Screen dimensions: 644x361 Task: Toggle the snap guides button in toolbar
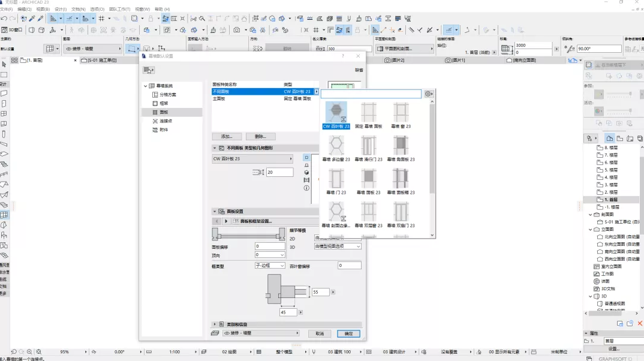point(70,19)
